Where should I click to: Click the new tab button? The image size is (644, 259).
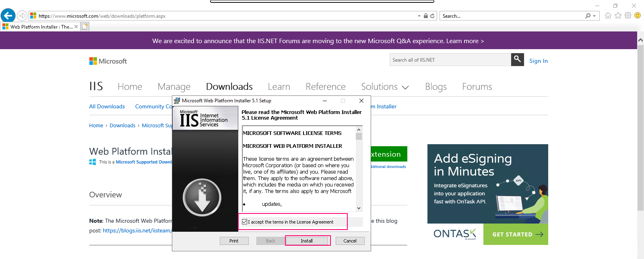click(x=85, y=27)
